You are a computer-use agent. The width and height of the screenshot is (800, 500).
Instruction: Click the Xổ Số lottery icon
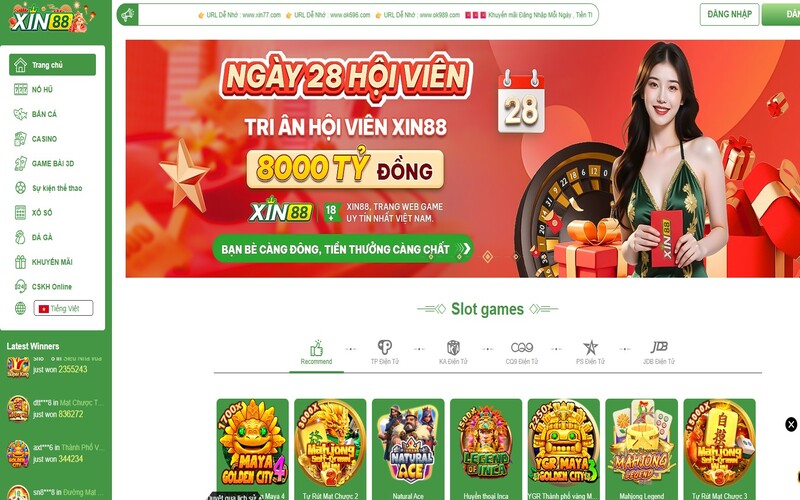[x=20, y=212]
